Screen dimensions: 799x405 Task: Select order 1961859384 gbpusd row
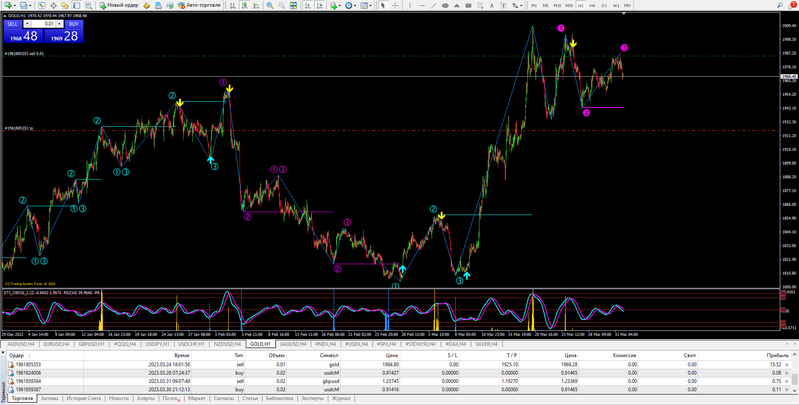[398, 381]
